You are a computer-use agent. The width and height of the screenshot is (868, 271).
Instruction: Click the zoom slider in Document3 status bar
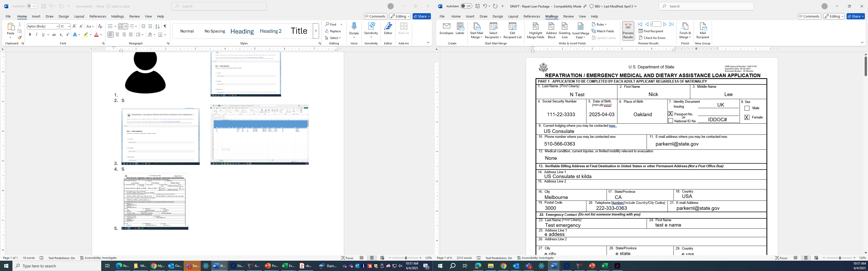click(405, 258)
